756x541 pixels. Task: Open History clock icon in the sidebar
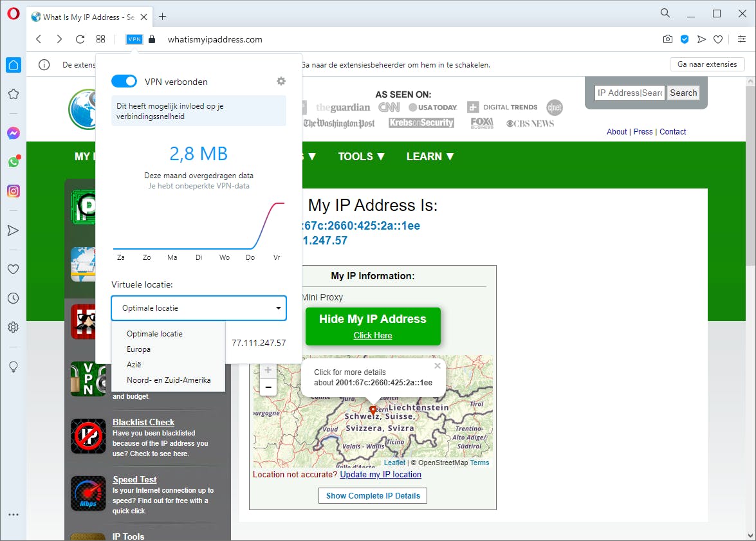[x=14, y=298]
